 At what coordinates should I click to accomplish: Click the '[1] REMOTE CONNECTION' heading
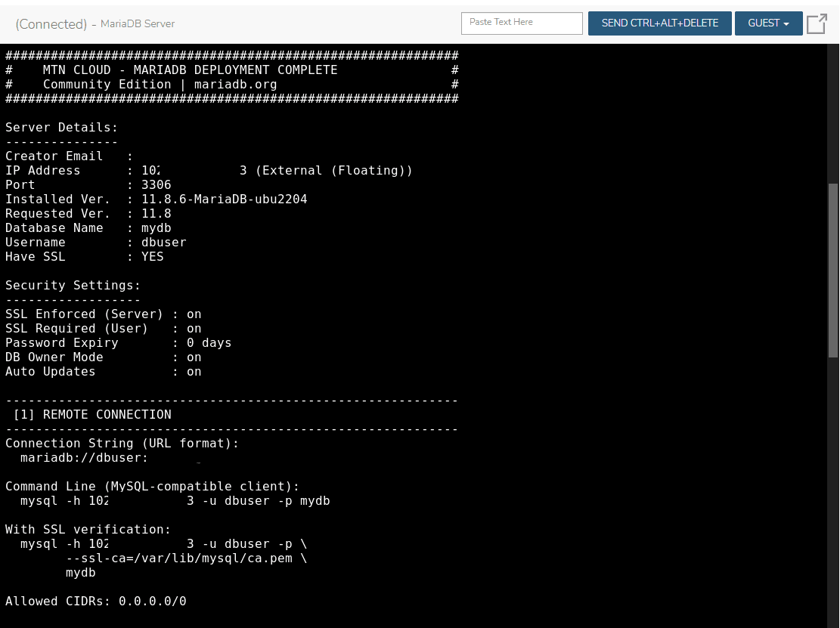coord(92,415)
